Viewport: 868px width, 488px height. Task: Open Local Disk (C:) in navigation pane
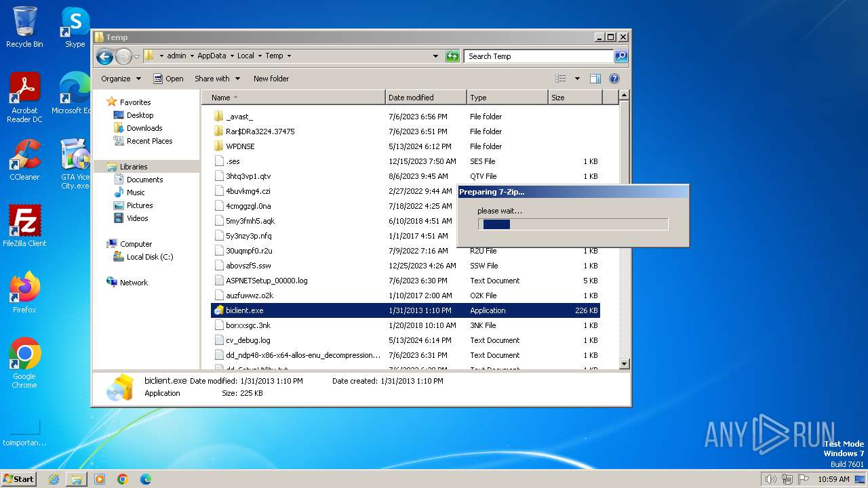(x=149, y=257)
